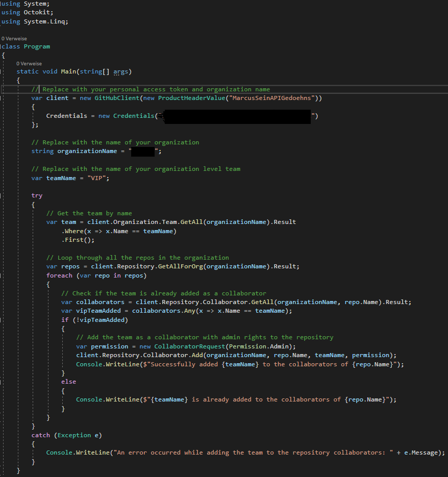448x477 pixels.
Task: Click the "GitHubClient" type name
Action: pos(117,98)
